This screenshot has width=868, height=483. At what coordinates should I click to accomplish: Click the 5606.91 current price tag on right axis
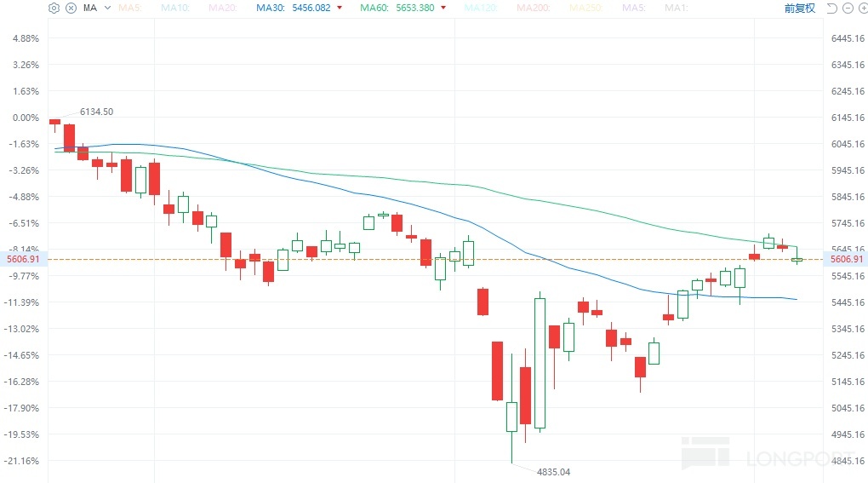click(x=846, y=259)
